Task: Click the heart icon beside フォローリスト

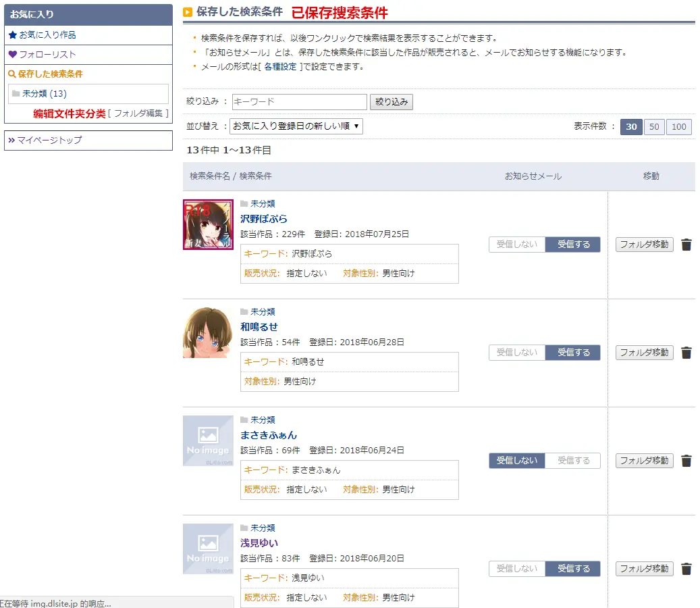Action: tap(13, 54)
